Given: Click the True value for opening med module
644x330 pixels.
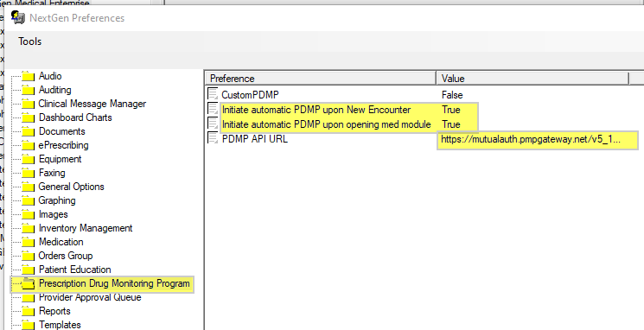Looking at the screenshot, I should pyautogui.click(x=451, y=124).
